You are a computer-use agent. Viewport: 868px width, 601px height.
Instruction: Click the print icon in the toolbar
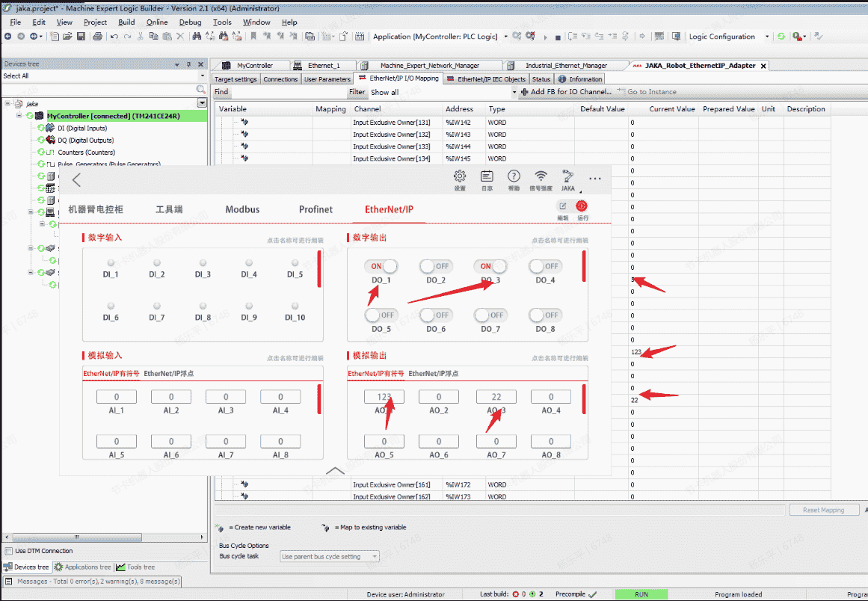96,37
